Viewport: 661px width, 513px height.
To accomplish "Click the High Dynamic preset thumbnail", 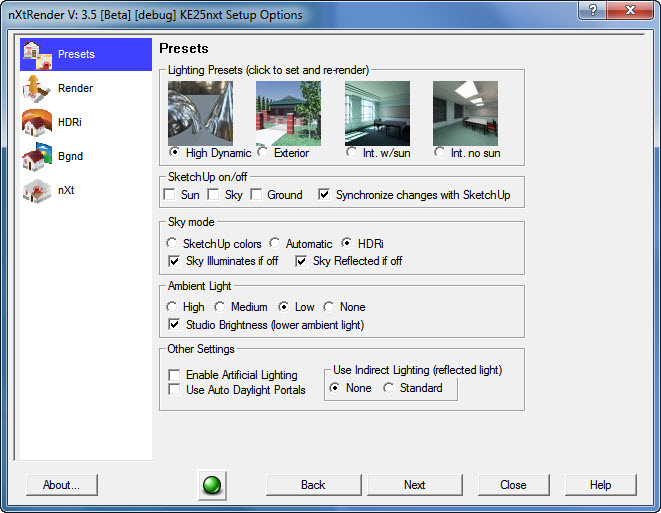I will (x=200, y=113).
